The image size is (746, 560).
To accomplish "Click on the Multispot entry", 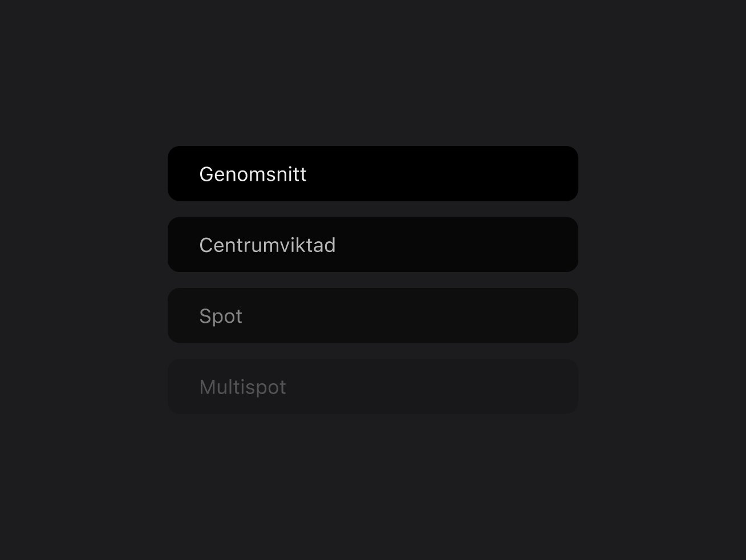I will tap(372, 387).
